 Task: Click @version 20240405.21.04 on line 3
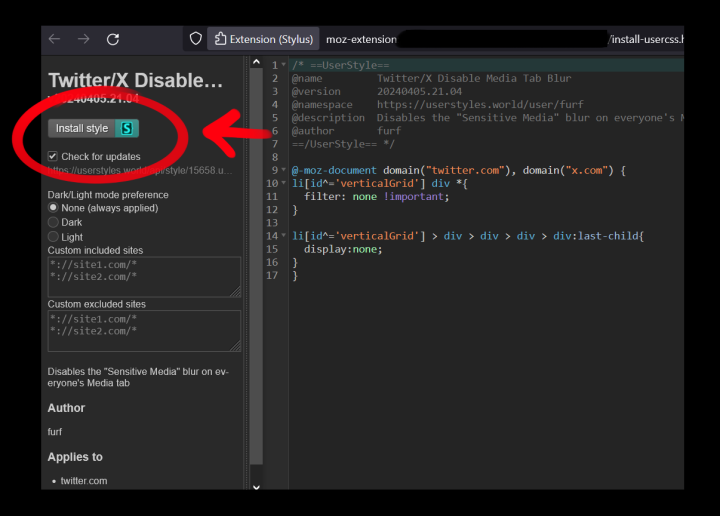pyautogui.click(x=377, y=91)
